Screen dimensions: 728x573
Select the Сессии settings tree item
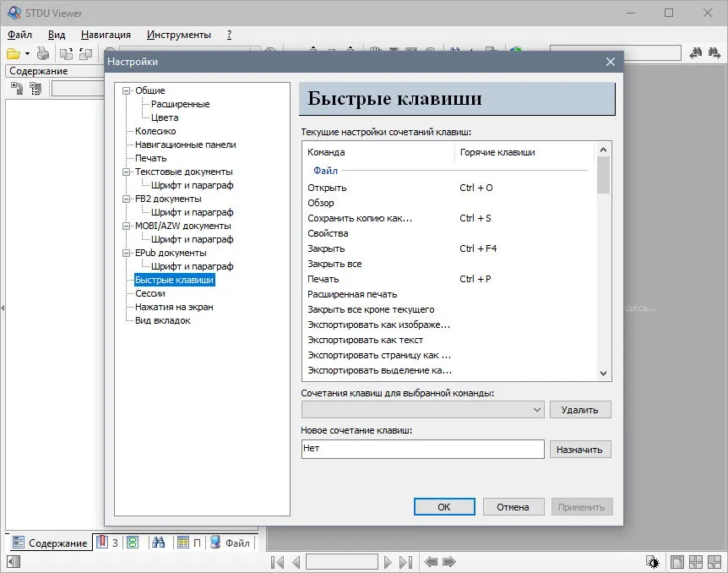150,294
